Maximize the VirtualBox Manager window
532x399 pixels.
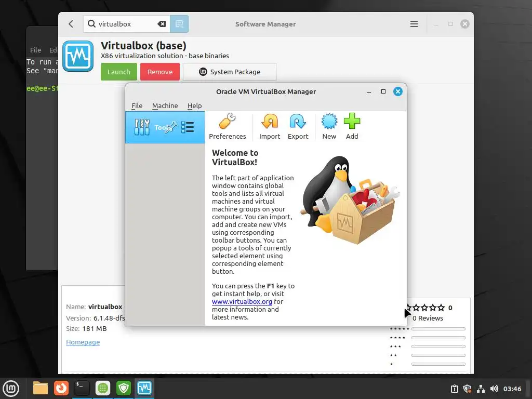pyautogui.click(x=383, y=91)
